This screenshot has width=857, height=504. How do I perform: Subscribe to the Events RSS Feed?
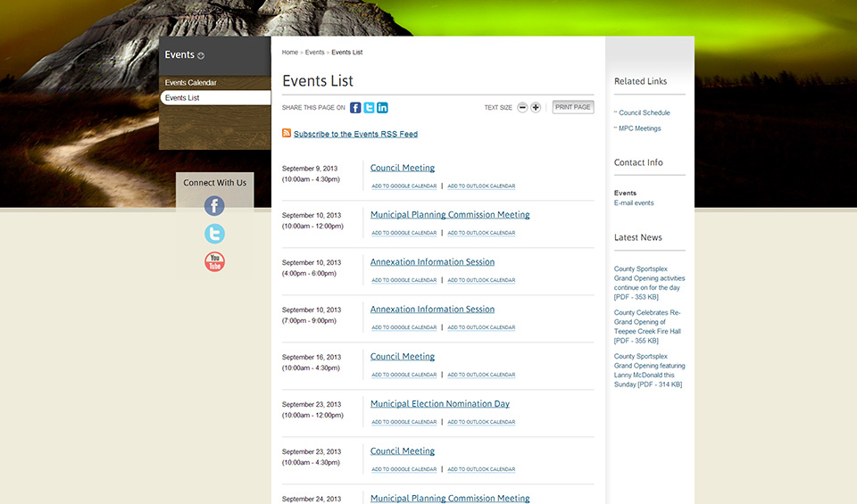tap(355, 135)
